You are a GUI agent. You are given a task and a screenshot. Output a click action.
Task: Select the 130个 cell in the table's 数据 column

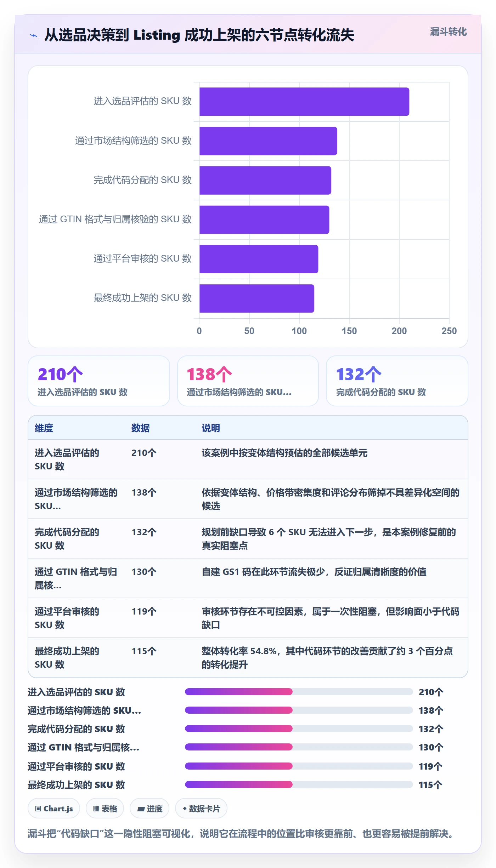coord(144,572)
